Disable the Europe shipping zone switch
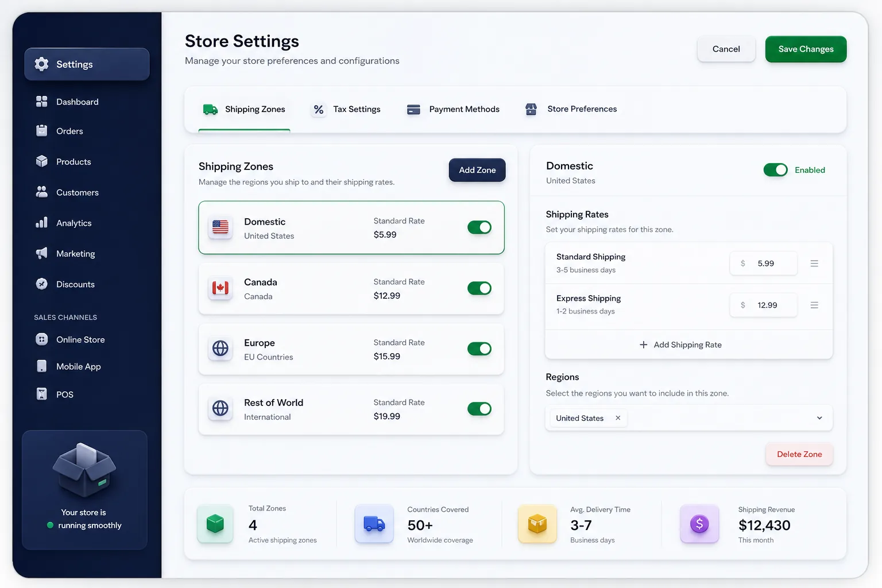The width and height of the screenshot is (882, 588). (479, 349)
